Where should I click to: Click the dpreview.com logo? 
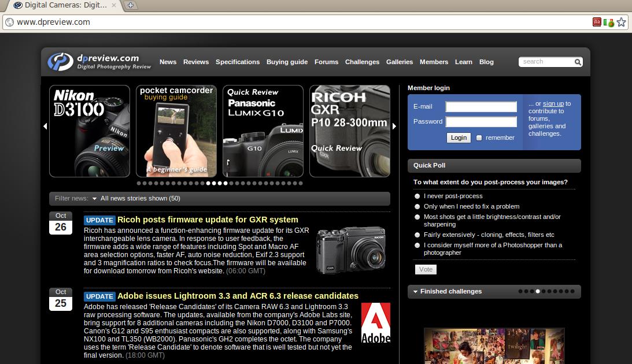(x=99, y=62)
